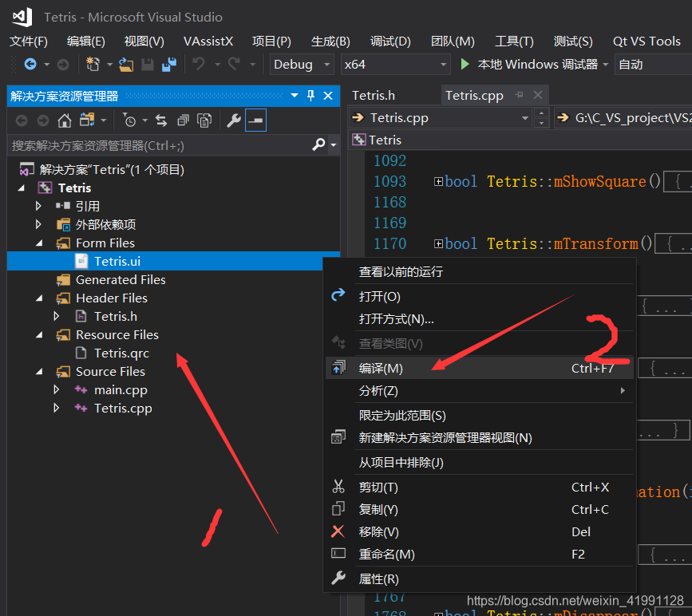Choose 移除(V) in context menu
Image resolution: width=692 pixels, height=616 pixels.
[480, 531]
